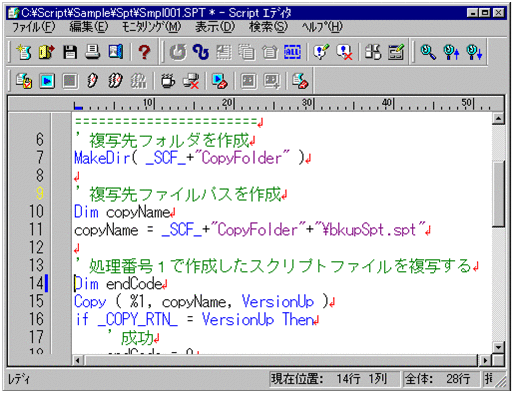
Task: Open the 検索(S) menu
Action: point(268,27)
